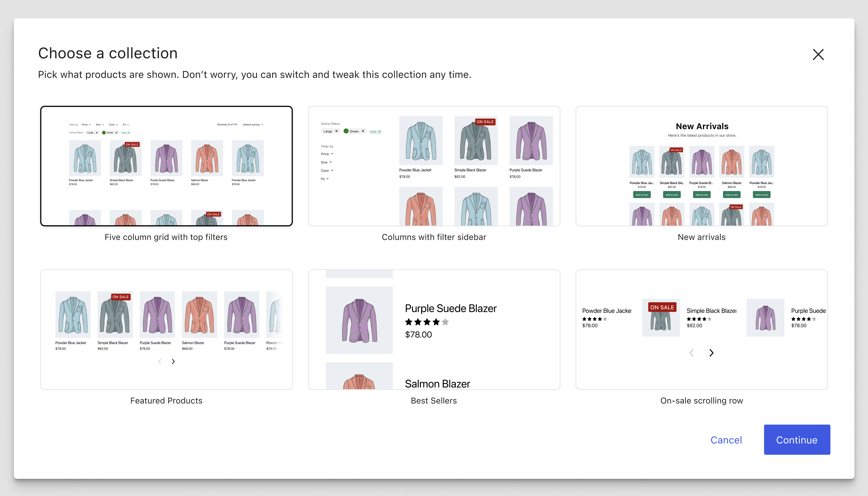Expand the Default sorting dropdown

click(253, 124)
